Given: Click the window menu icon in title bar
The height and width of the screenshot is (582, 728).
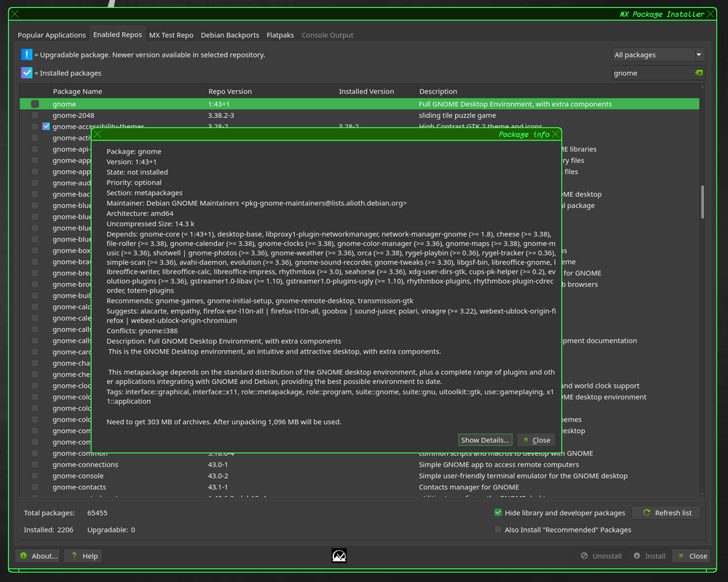Looking at the screenshot, I should [x=15, y=14].
